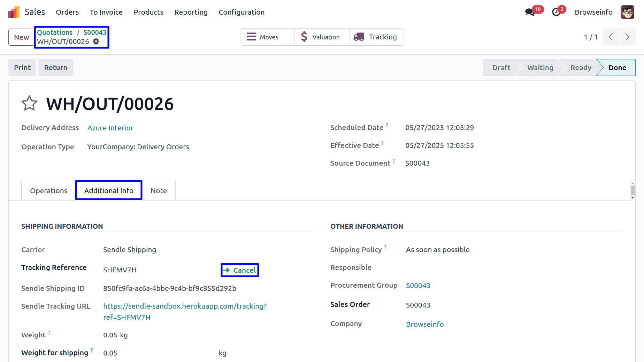Open the Sendle tracking URL link
The height and width of the screenshot is (362, 644).
click(185, 306)
